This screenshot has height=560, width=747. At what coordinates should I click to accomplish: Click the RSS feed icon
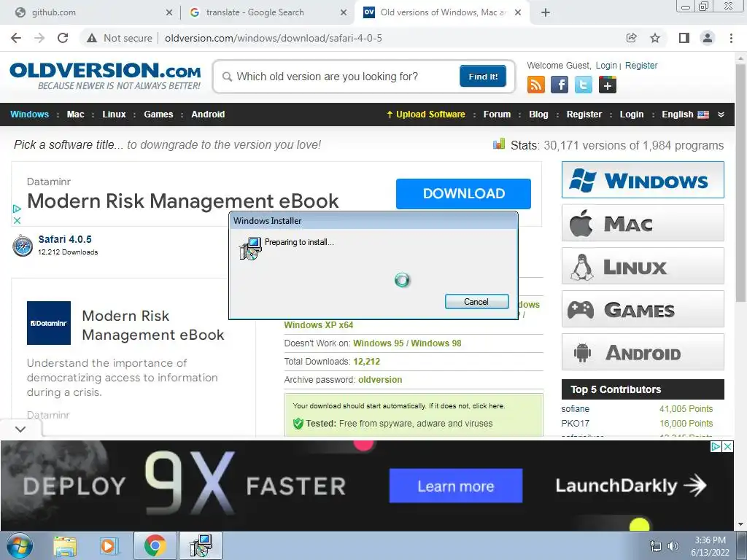click(536, 85)
